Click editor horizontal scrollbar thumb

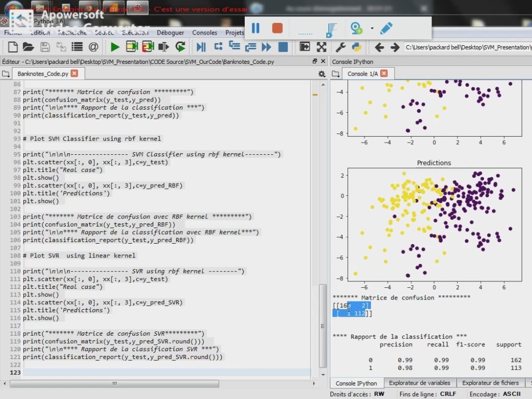click(114, 384)
